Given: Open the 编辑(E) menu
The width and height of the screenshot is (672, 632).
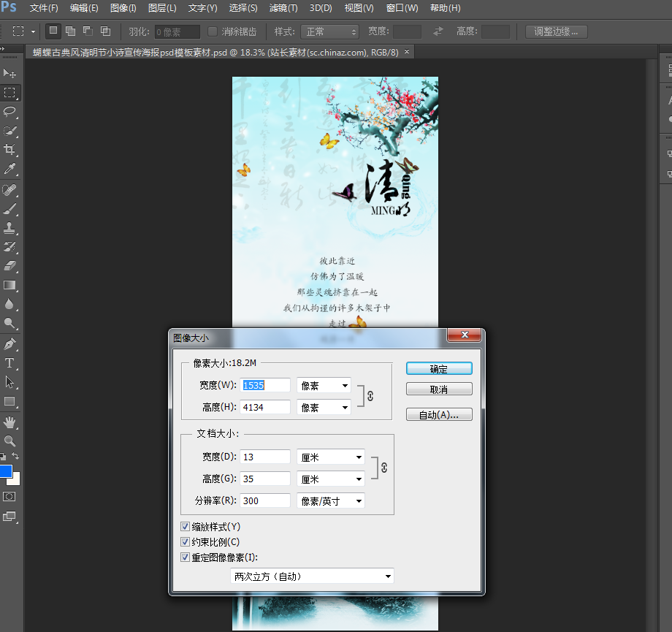Looking at the screenshot, I should 84,8.
